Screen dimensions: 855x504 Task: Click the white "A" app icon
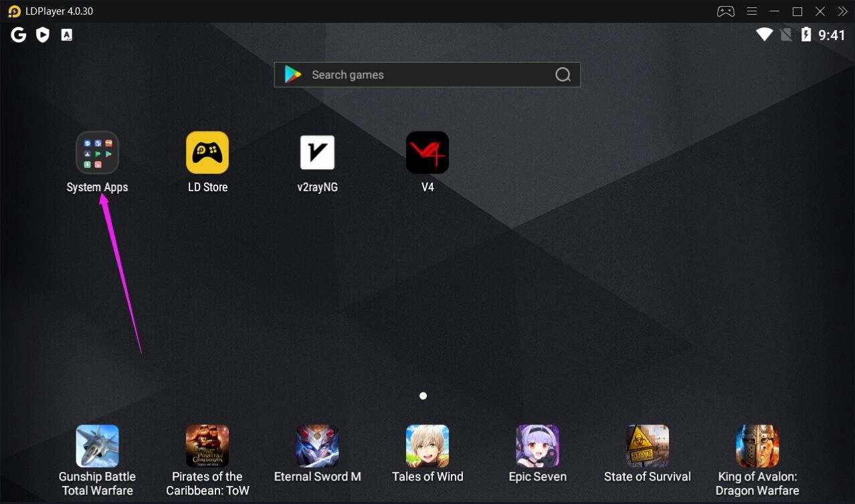(x=66, y=34)
